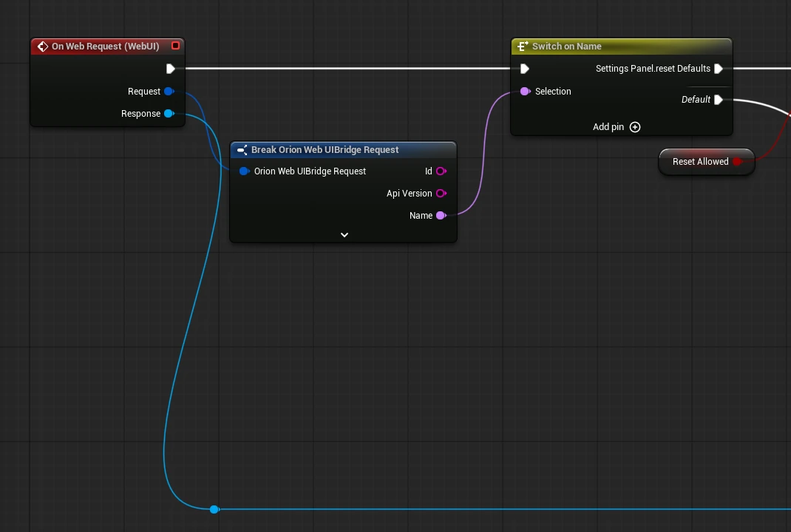Click the Default exec output pin
Screen dimensions: 791x532
[719, 100]
